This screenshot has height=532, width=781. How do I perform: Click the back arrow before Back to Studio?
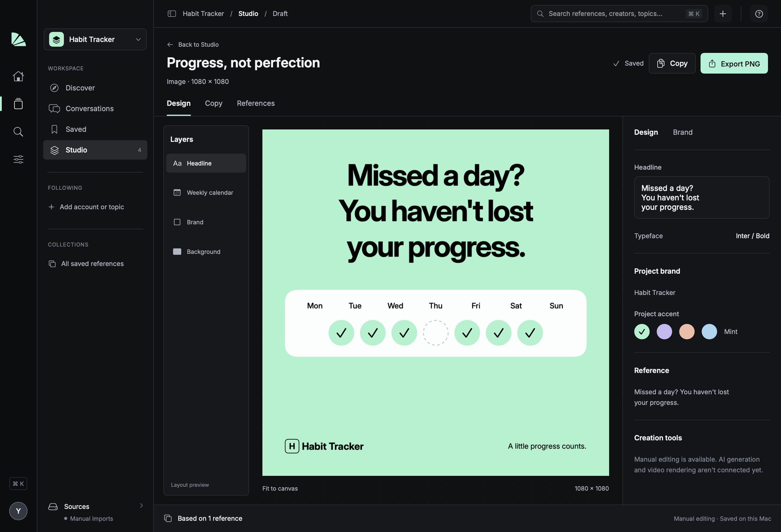tap(170, 45)
